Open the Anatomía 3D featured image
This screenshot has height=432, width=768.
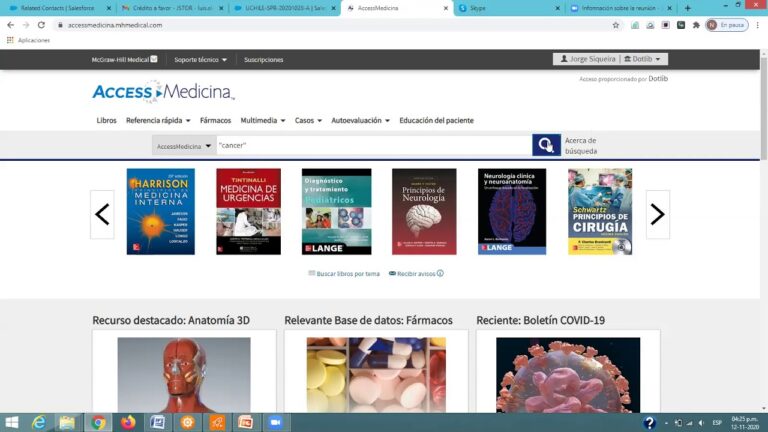[x=184, y=375]
